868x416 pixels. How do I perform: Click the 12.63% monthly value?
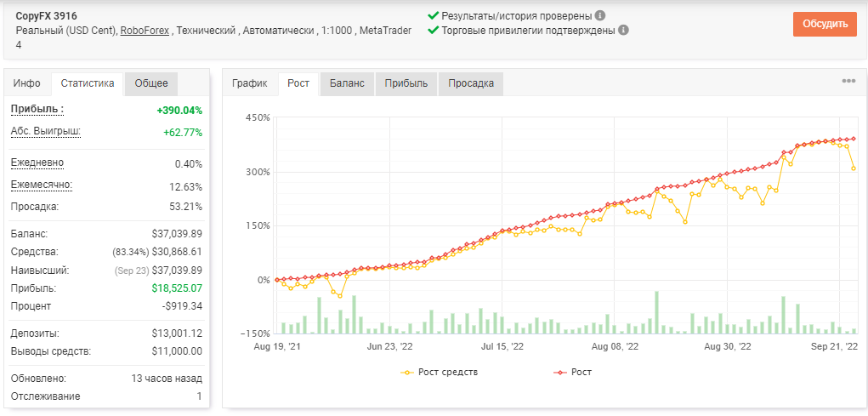point(186,186)
